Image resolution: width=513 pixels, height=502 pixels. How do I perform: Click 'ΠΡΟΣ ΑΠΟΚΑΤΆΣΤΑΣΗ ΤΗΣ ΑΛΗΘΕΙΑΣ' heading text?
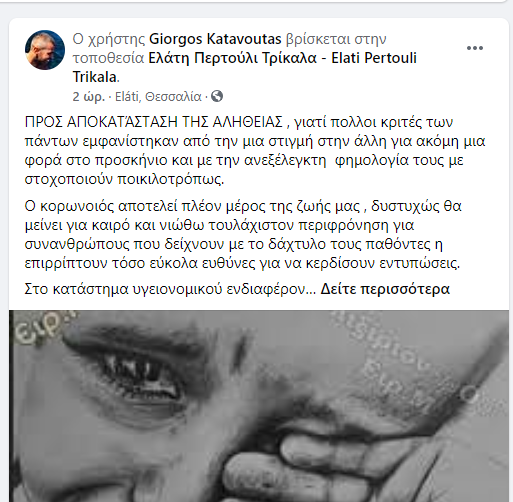pos(154,122)
